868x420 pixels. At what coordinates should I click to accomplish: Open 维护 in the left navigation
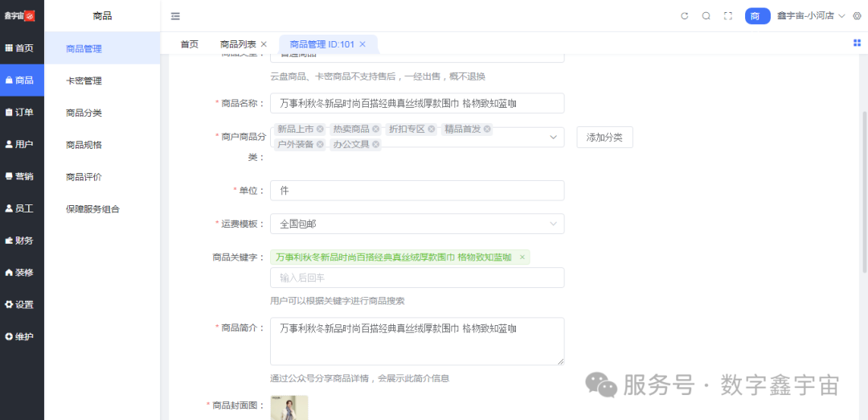pos(23,336)
